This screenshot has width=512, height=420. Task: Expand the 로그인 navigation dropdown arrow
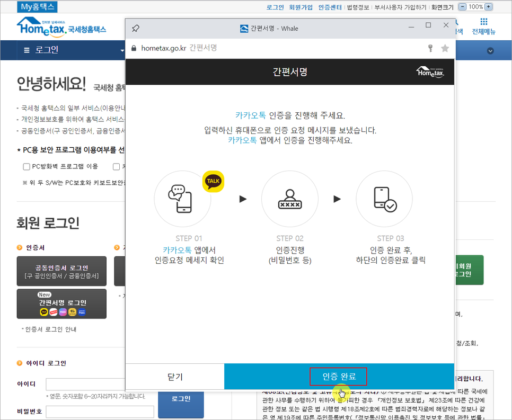pyautogui.click(x=122, y=51)
